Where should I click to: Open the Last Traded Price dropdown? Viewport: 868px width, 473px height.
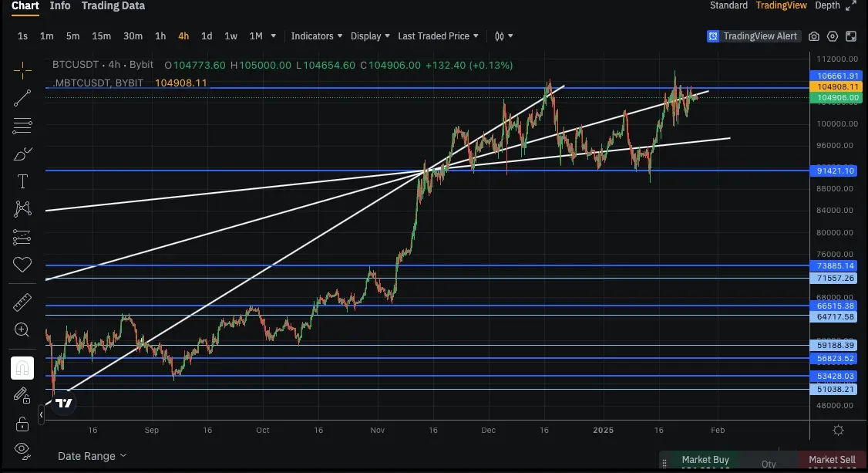438,36
